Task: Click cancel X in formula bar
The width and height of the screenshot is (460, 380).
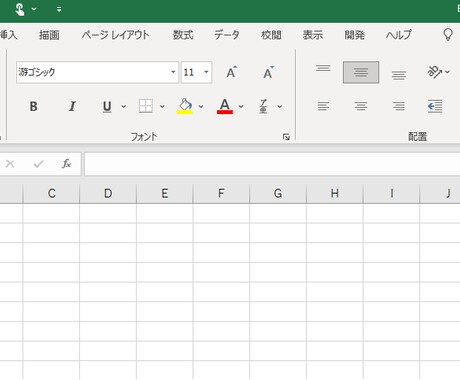Action: [10, 164]
